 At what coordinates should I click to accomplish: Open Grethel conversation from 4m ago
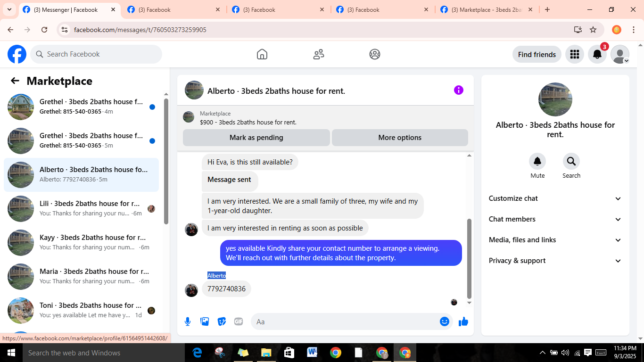[81, 107]
